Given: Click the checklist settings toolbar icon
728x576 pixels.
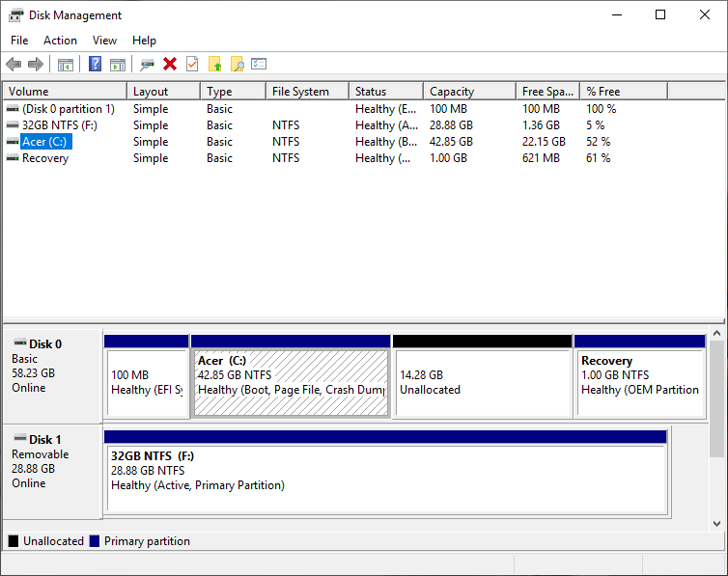Looking at the screenshot, I should coord(259,64).
